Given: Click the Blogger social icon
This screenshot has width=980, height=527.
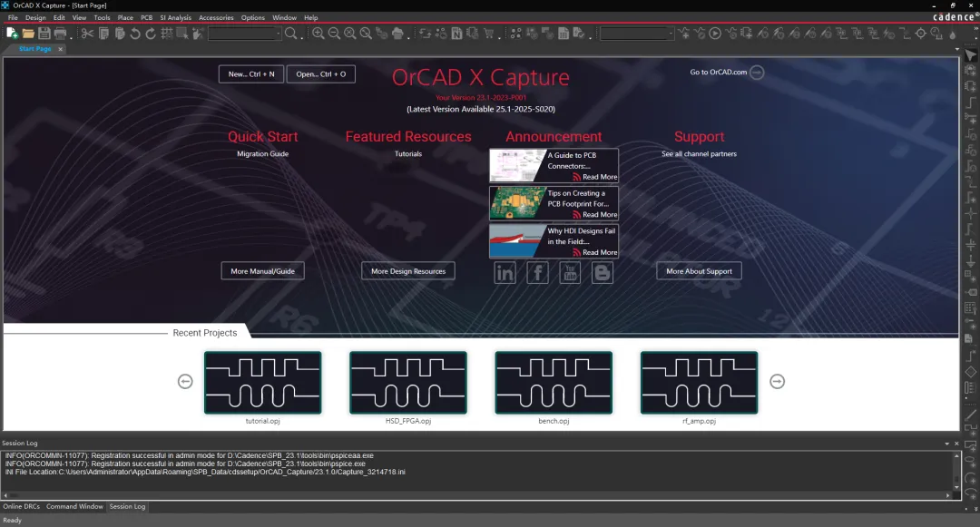Looking at the screenshot, I should (x=603, y=273).
